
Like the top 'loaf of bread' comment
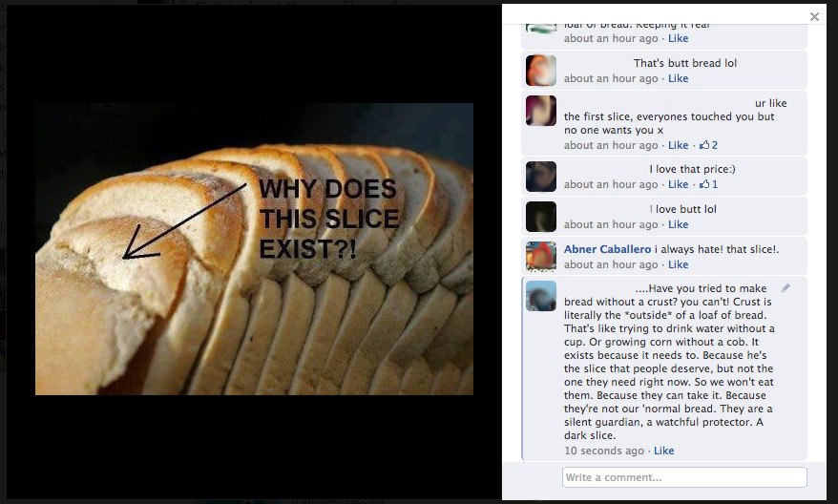[678, 38]
